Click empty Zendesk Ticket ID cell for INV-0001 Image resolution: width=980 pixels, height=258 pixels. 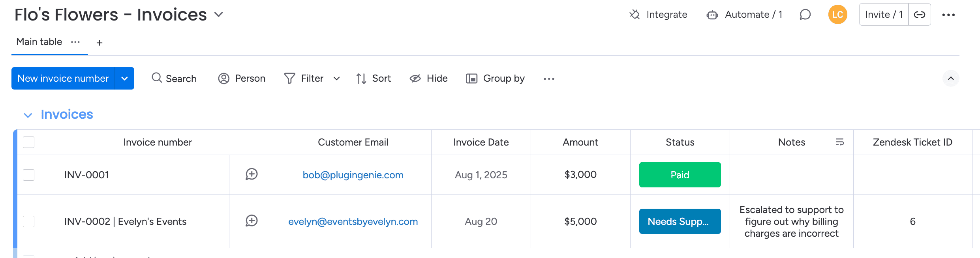(x=912, y=175)
